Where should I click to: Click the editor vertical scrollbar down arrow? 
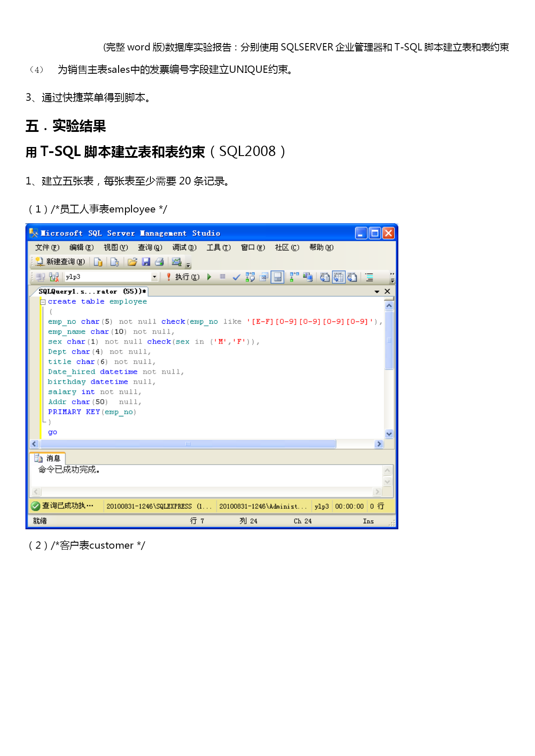[389, 434]
